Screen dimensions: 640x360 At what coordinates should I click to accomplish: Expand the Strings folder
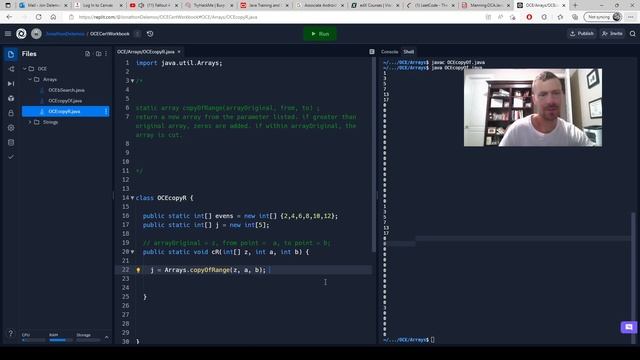coord(30,122)
